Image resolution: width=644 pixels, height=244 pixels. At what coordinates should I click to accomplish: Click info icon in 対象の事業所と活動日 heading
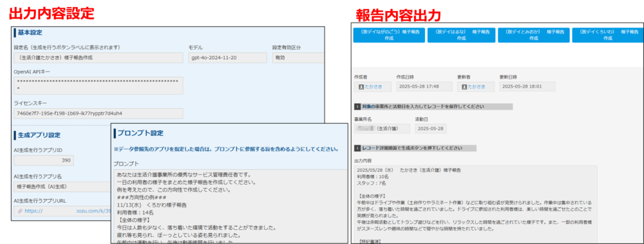point(357,107)
